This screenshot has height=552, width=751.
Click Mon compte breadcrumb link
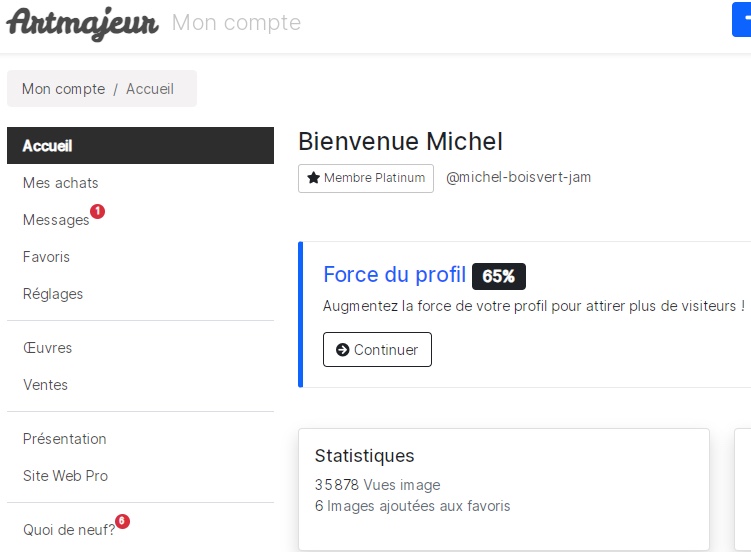(x=63, y=89)
